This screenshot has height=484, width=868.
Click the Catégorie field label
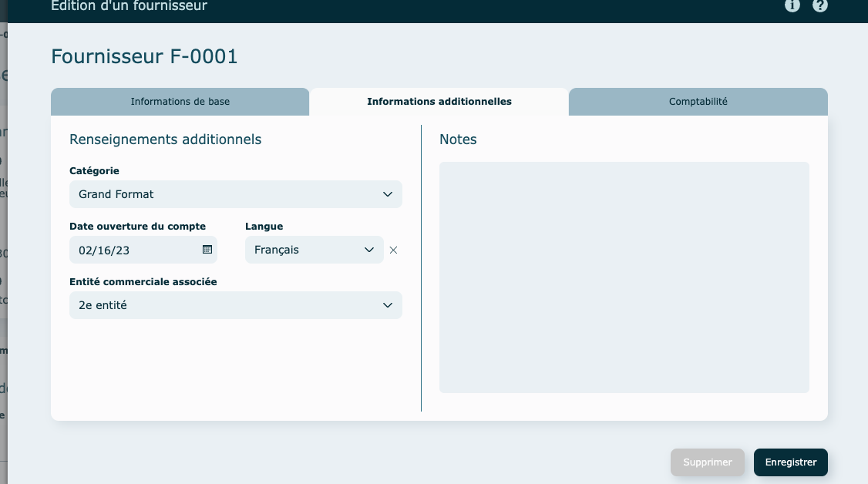94,171
